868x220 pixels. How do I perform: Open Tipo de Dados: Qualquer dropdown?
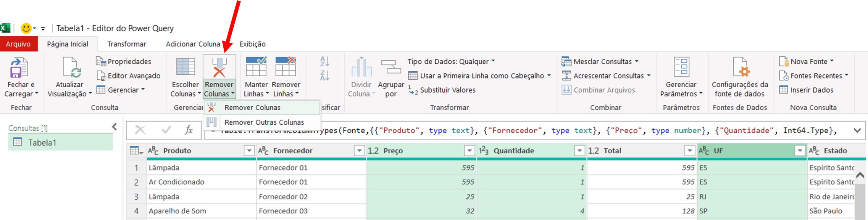click(x=451, y=61)
